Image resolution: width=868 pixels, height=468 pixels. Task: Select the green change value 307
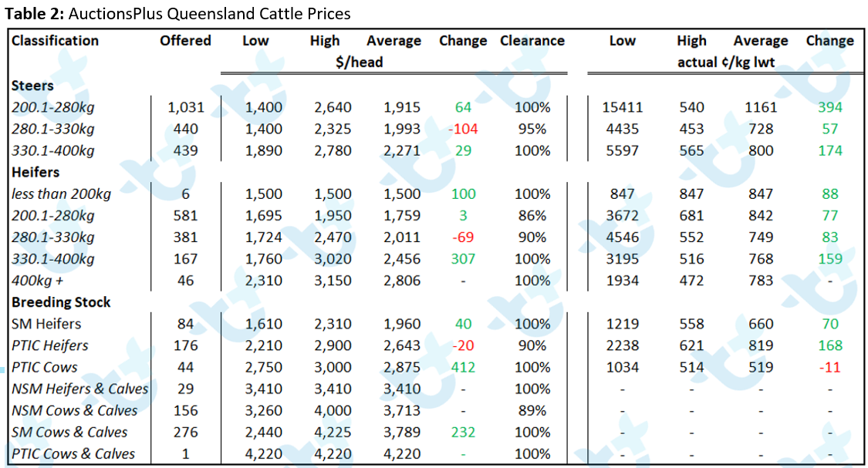[x=464, y=259]
